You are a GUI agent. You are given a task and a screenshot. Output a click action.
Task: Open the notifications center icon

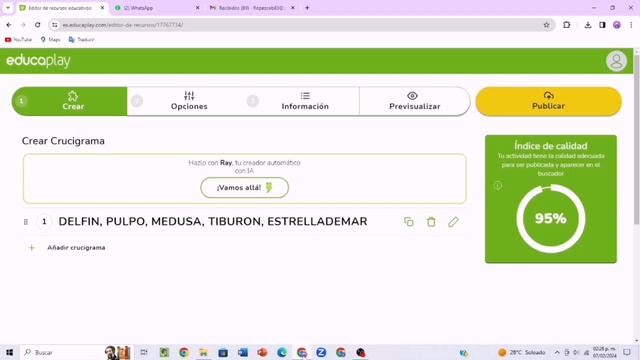[627, 352]
